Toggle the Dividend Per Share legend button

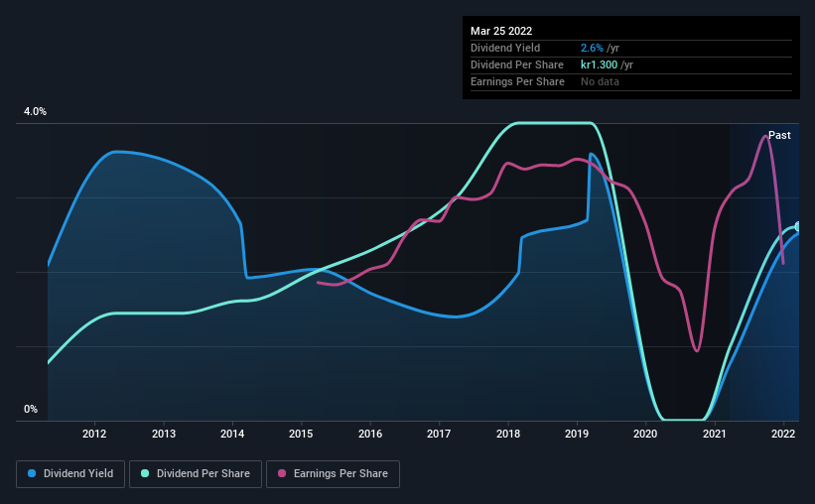pyautogui.click(x=196, y=474)
